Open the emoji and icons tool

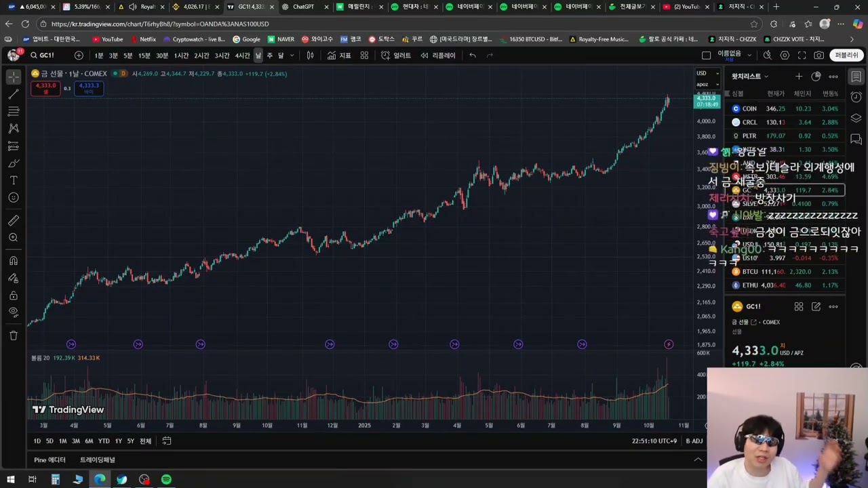pos(14,198)
